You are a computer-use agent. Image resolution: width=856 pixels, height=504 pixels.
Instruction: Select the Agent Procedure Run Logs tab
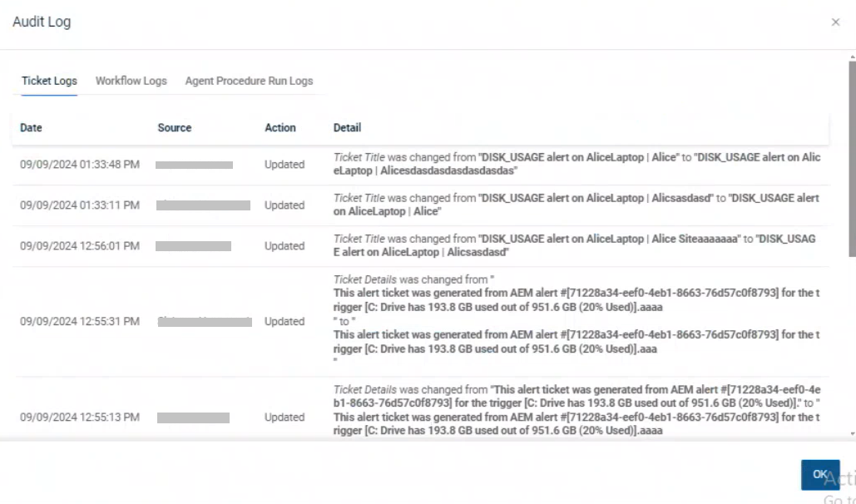[249, 81]
